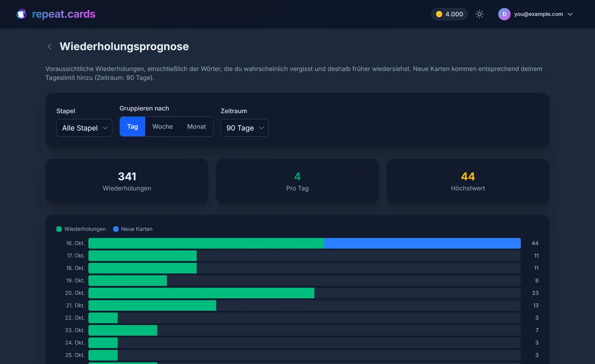Click the 4 Pro Tag stat card
This screenshot has height=364, width=595.
(x=297, y=181)
